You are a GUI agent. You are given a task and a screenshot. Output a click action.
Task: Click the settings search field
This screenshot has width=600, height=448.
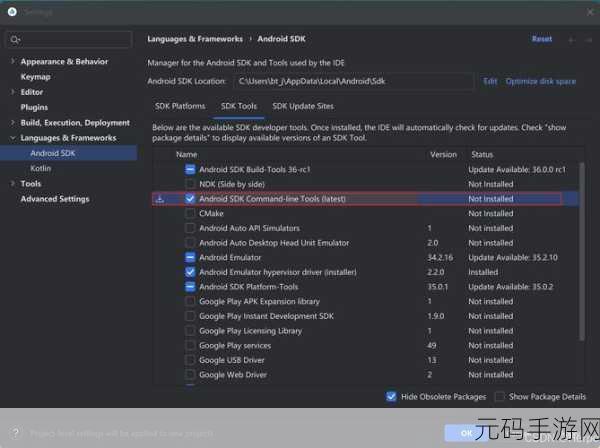click(x=69, y=39)
